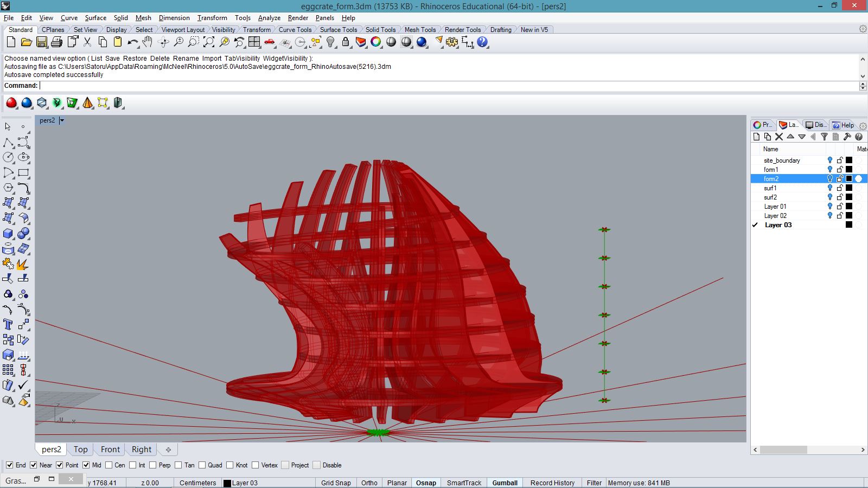Select the Text object tool
Screen dimensions: 868x488
tap(8, 324)
